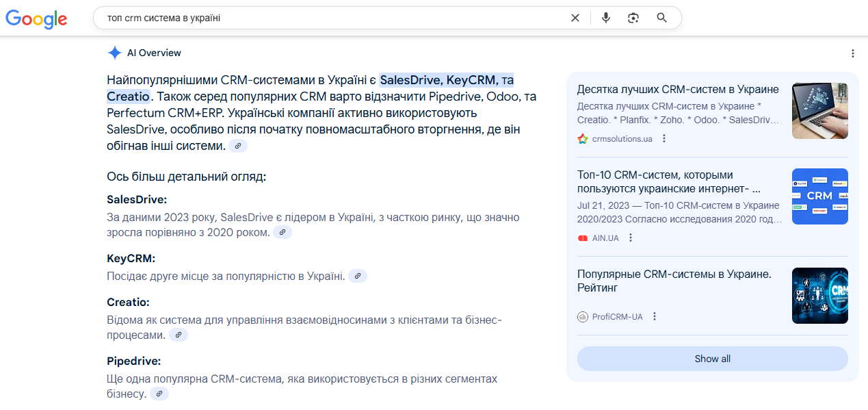Viewport: 868px width, 410px height.
Task: Open source link icon after intro paragraph
Action: (238, 146)
